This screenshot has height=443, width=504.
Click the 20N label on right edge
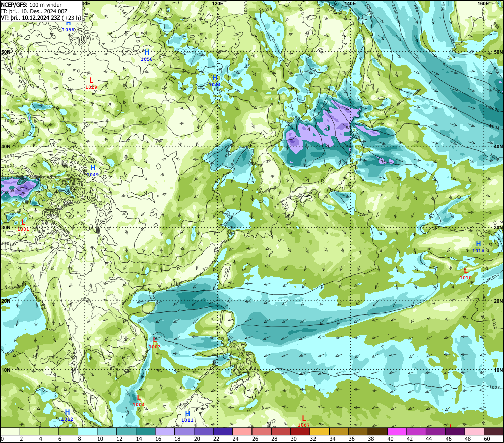[x=498, y=301]
